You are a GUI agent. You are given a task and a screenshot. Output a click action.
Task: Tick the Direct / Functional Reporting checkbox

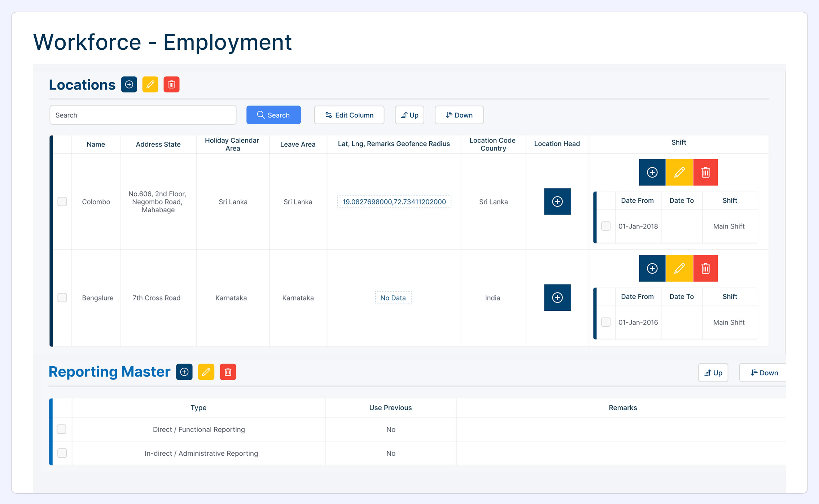[x=62, y=429]
